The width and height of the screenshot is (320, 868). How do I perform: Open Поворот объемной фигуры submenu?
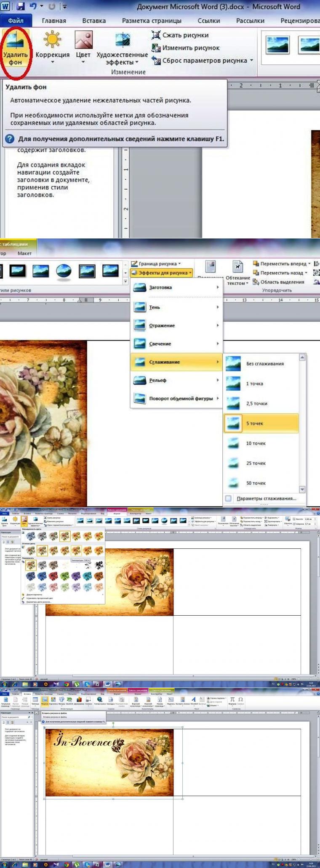[176, 399]
